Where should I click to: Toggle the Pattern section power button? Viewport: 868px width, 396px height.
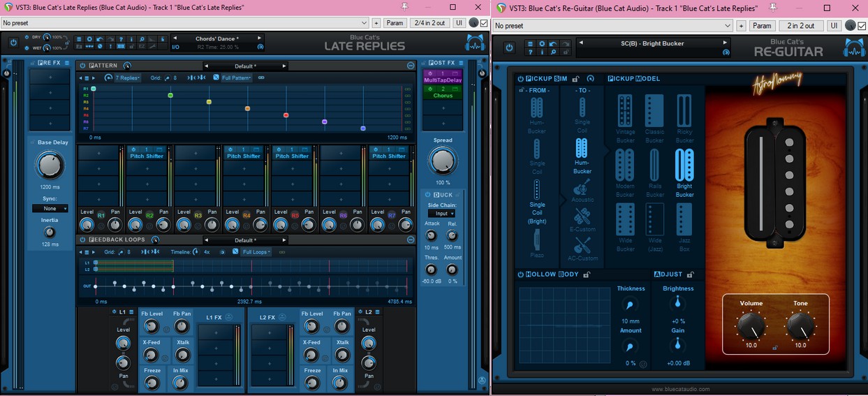pyautogui.click(x=82, y=66)
